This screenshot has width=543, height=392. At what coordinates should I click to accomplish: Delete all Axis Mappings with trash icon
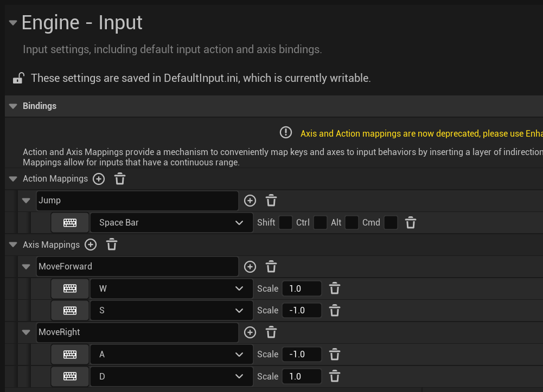click(x=112, y=245)
